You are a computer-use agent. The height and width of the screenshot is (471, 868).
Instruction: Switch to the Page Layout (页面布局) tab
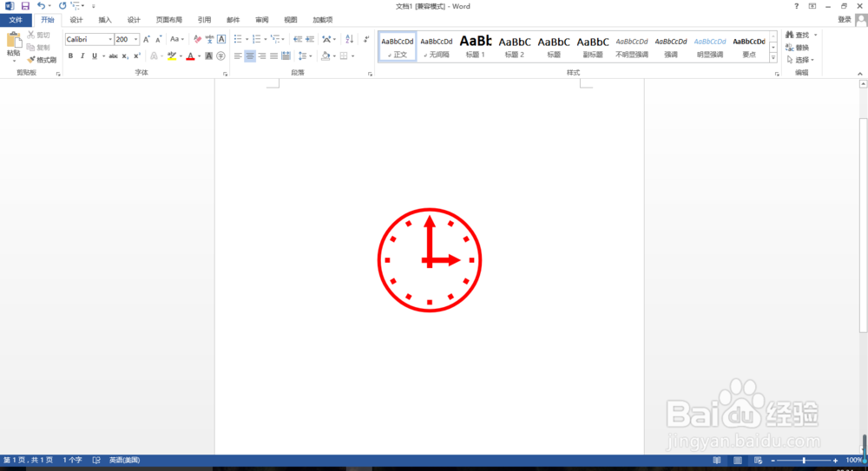(169, 20)
